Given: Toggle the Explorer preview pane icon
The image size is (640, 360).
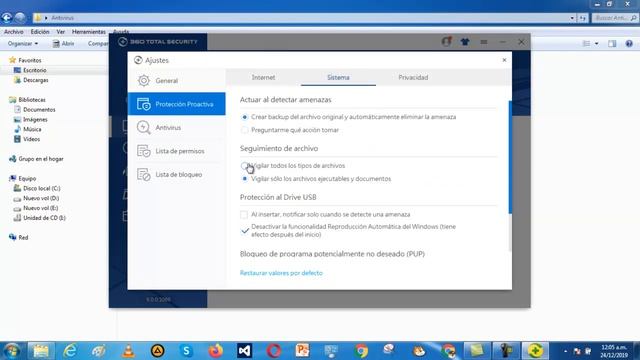Looking at the screenshot, I should point(612,43).
